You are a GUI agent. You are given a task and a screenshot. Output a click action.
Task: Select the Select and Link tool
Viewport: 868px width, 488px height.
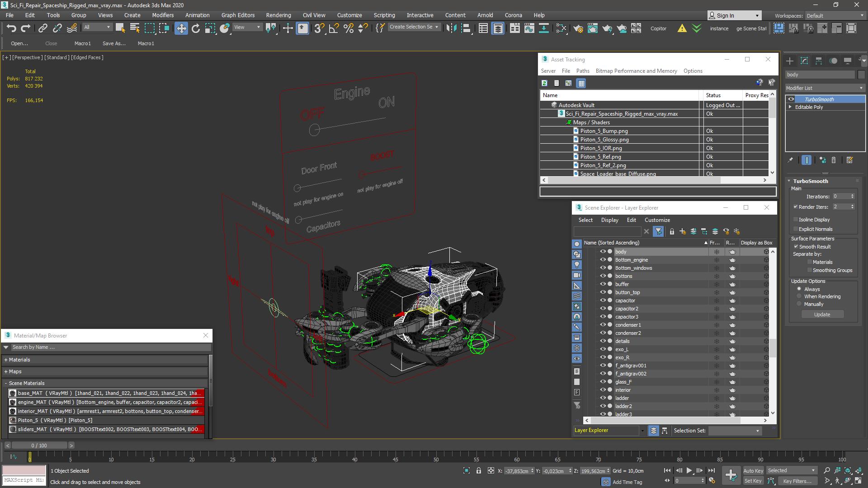(x=42, y=28)
